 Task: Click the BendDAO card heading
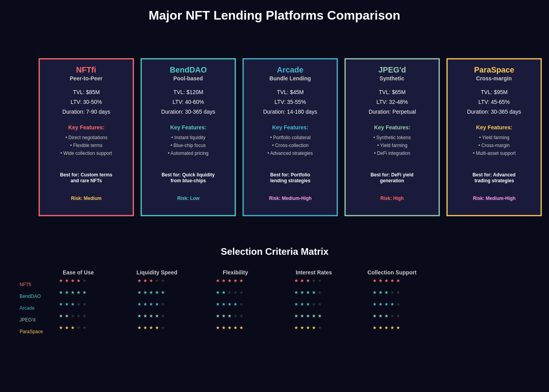tap(188, 70)
